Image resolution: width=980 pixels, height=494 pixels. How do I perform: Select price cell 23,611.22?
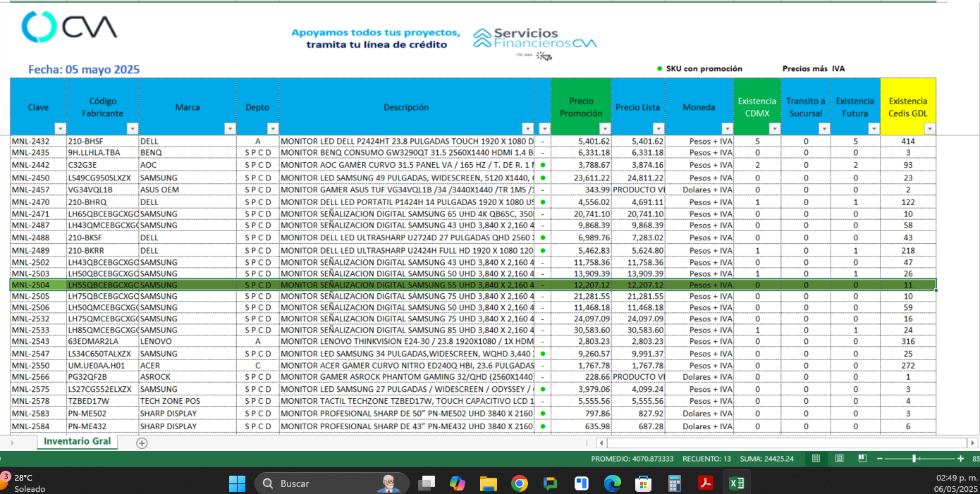tap(581, 178)
